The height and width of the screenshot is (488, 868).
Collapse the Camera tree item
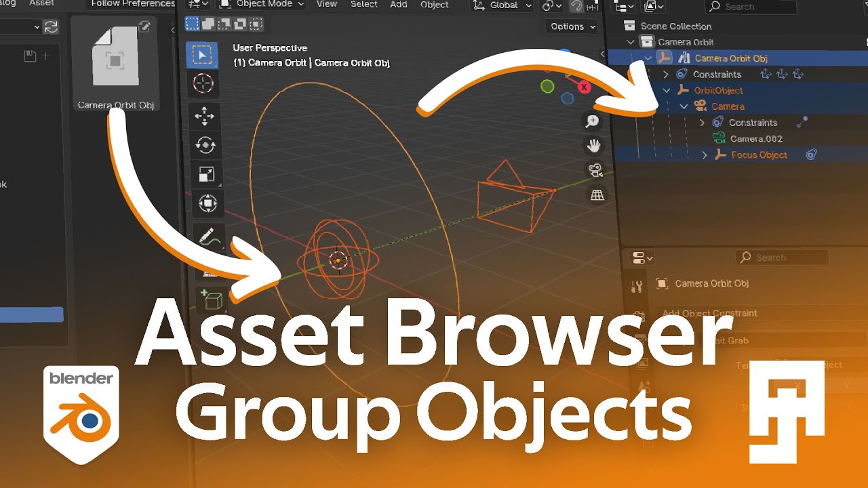click(x=684, y=106)
